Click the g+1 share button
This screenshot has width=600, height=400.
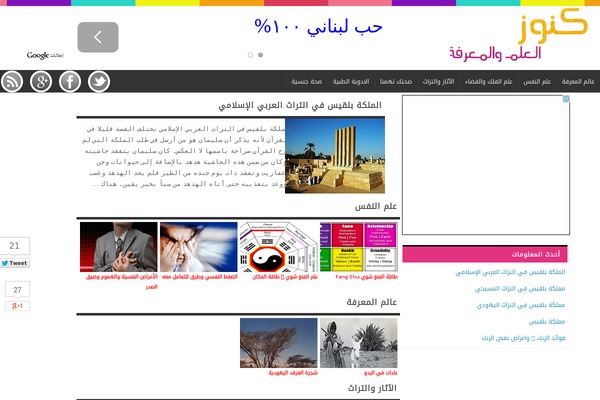(x=17, y=306)
